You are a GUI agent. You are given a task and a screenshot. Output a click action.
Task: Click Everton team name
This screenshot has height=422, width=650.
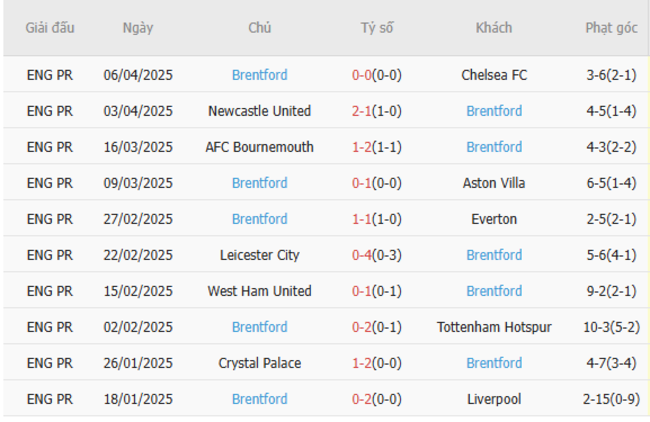[494, 219]
